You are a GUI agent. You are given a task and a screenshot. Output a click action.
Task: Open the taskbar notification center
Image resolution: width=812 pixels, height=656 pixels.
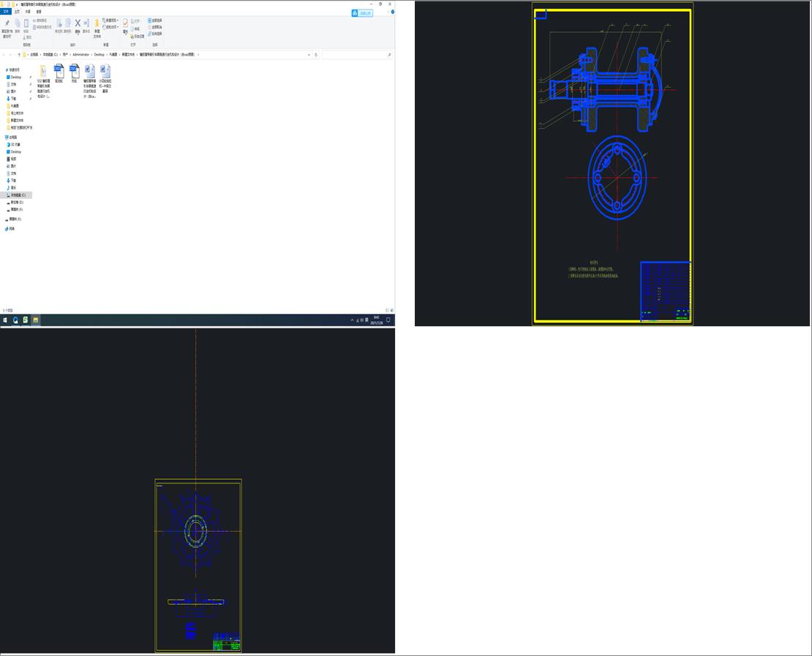pyautogui.click(x=388, y=320)
